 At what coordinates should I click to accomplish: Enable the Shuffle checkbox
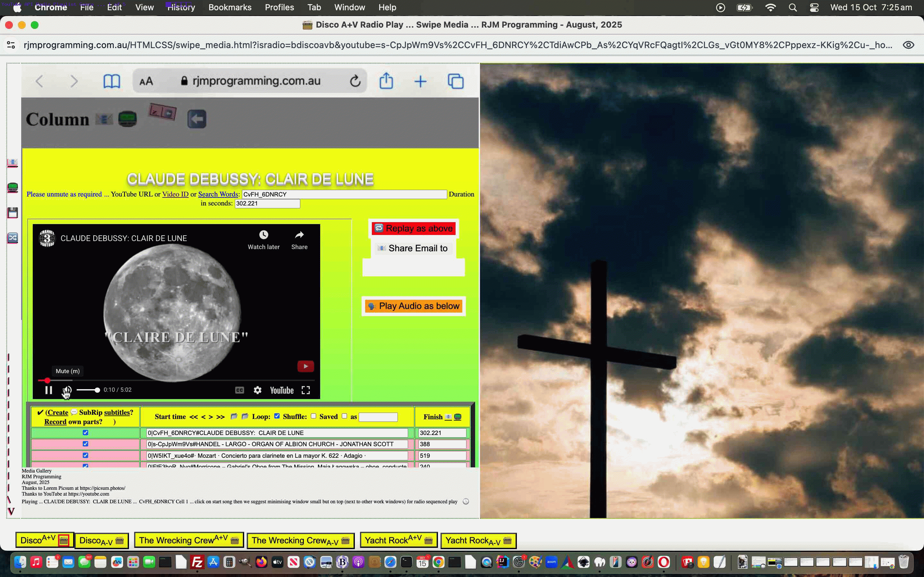click(313, 416)
